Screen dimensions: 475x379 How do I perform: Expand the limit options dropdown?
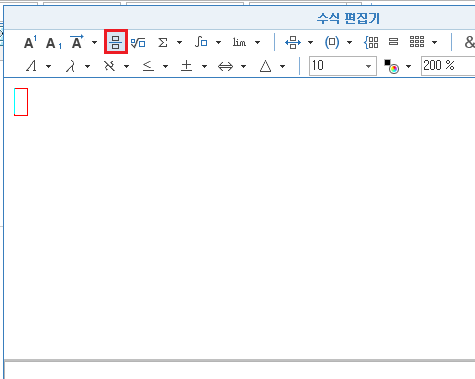click(257, 42)
